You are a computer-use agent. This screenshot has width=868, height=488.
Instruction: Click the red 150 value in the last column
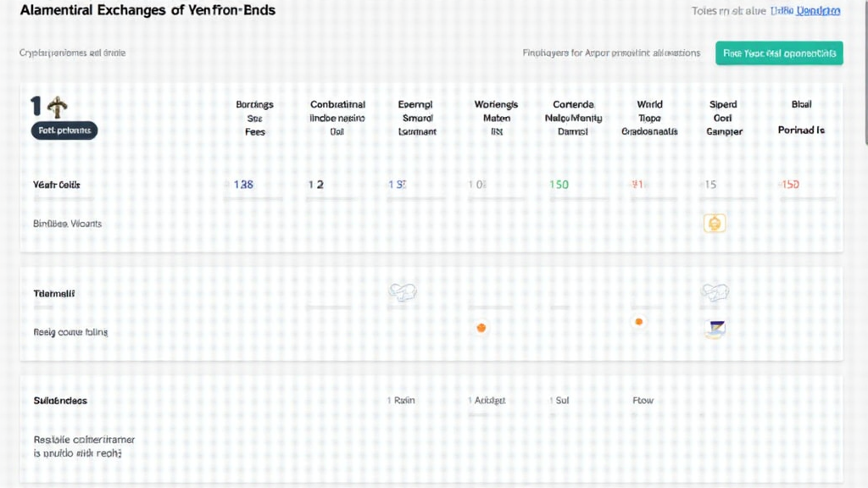click(x=789, y=184)
